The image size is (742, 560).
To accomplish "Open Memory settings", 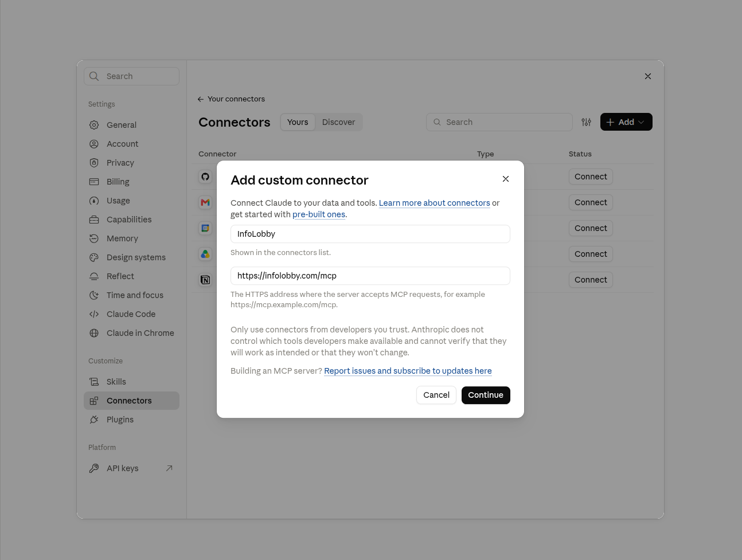I will 131,238.
